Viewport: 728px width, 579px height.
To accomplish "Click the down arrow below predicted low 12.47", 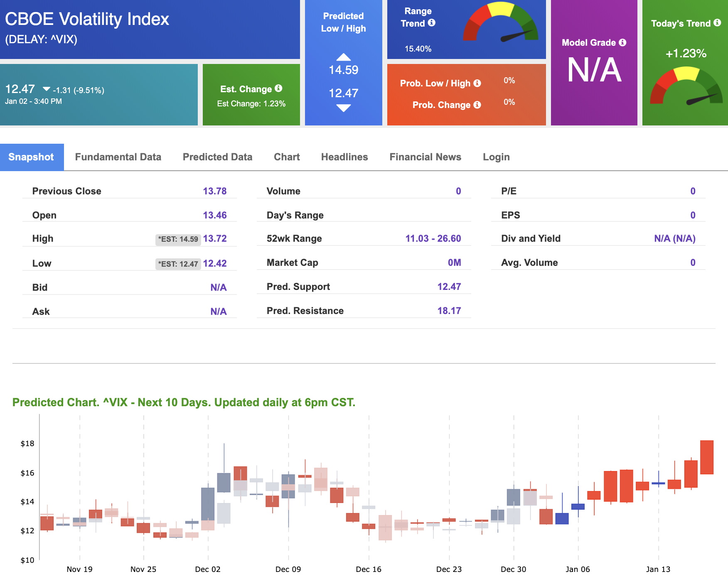I will 344,108.
